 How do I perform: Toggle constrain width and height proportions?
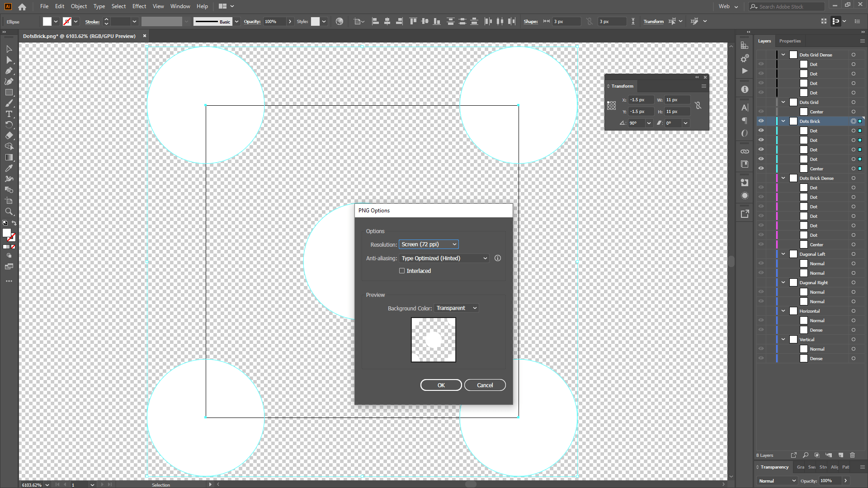click(x=698, y=105)
